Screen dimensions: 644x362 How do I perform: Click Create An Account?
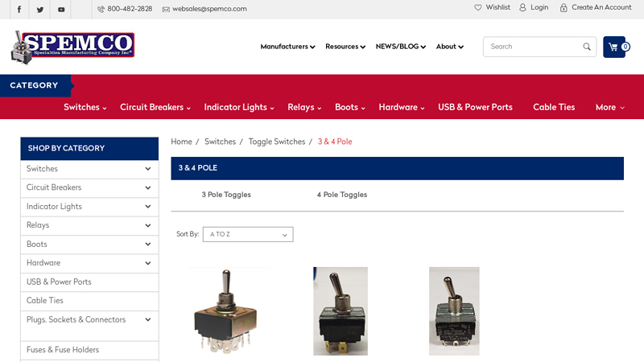(601, 7)
